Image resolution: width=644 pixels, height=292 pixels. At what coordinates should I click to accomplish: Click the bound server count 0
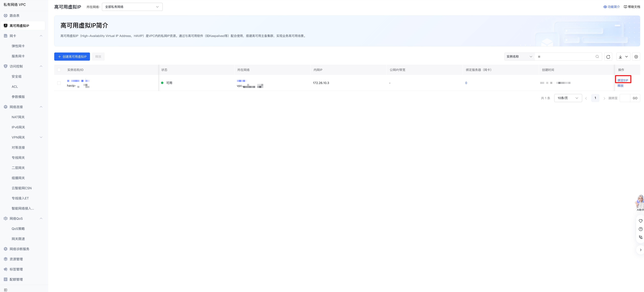pyautogui.click(x=466, y=83)
